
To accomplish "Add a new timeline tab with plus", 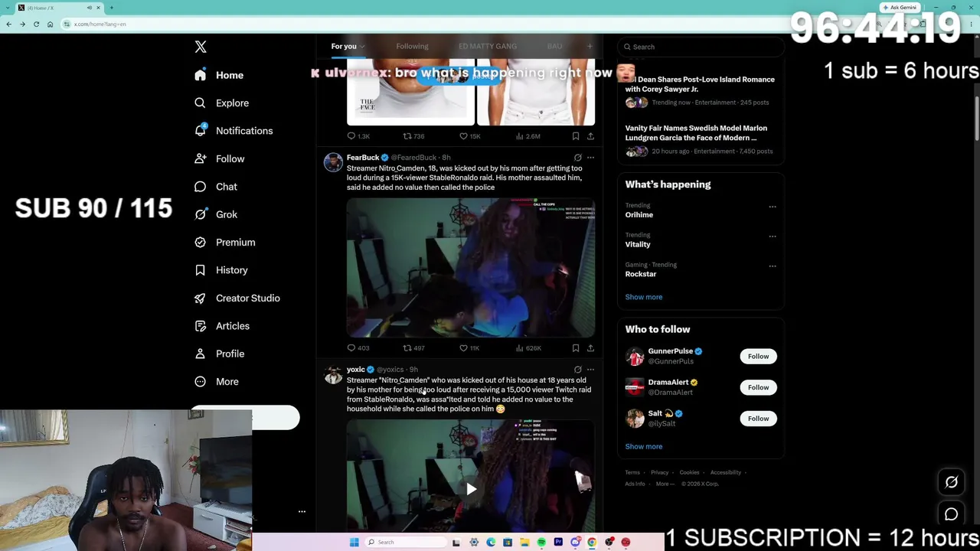I will click(x=590, y=47).
